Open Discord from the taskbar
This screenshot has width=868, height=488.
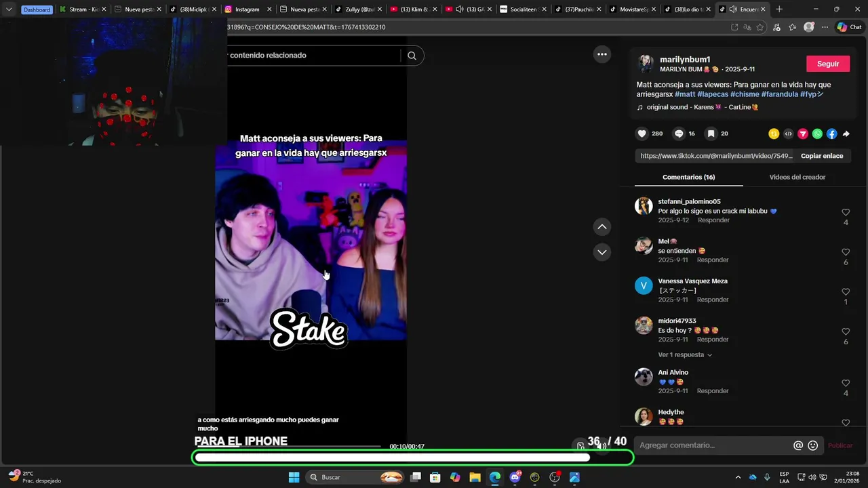(515, 477)
